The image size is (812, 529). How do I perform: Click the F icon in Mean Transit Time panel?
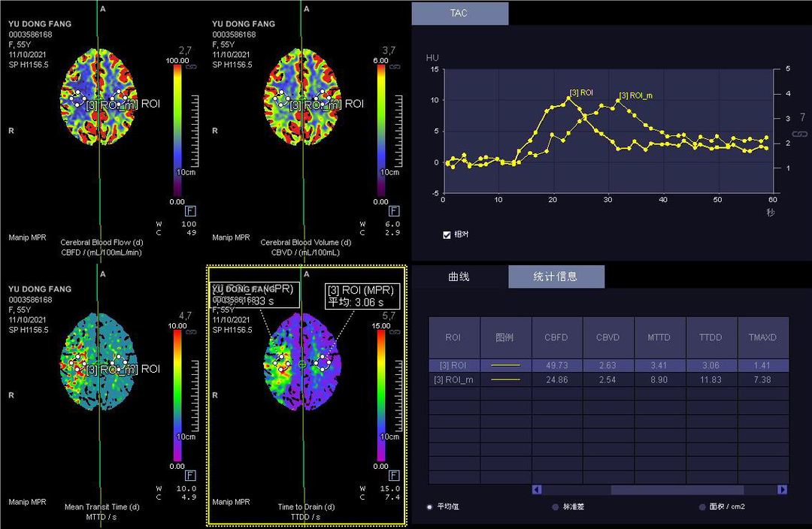[190, 475]
